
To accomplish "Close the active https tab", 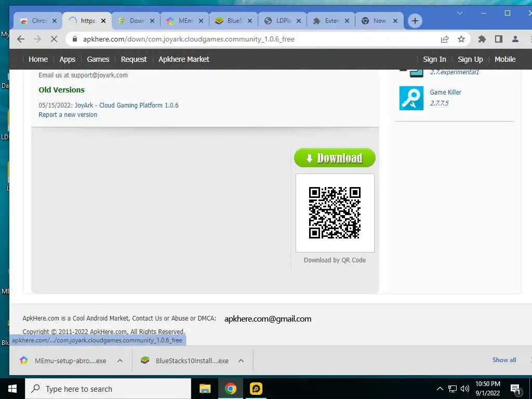I will coord(103,21).
